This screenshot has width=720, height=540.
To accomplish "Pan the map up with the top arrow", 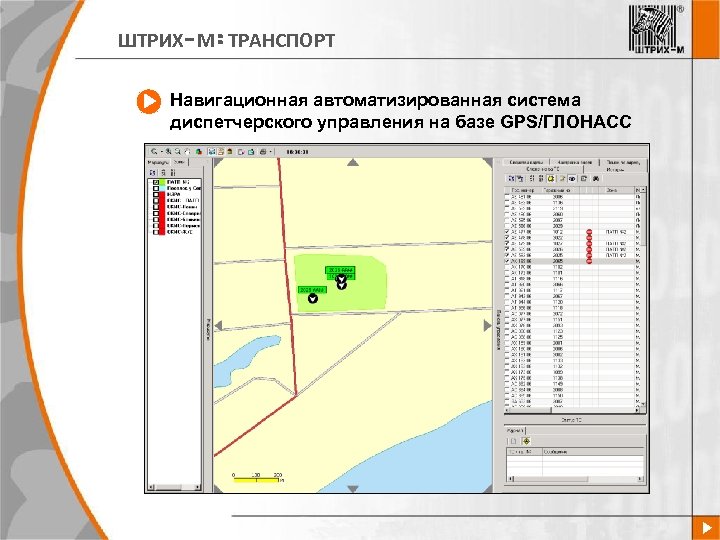I will pos(353,162).
